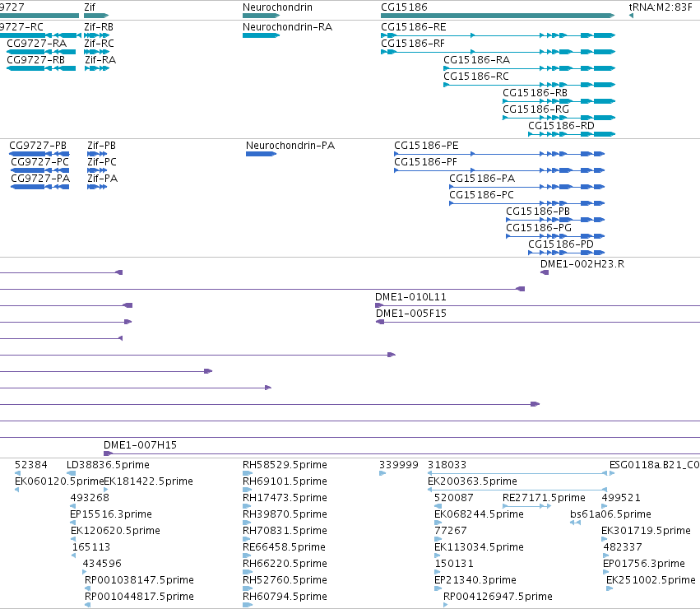Click the CG15186-RA transcript label
Image resolution: width=700 pixels, height=609 pixels.
point(476,60)
